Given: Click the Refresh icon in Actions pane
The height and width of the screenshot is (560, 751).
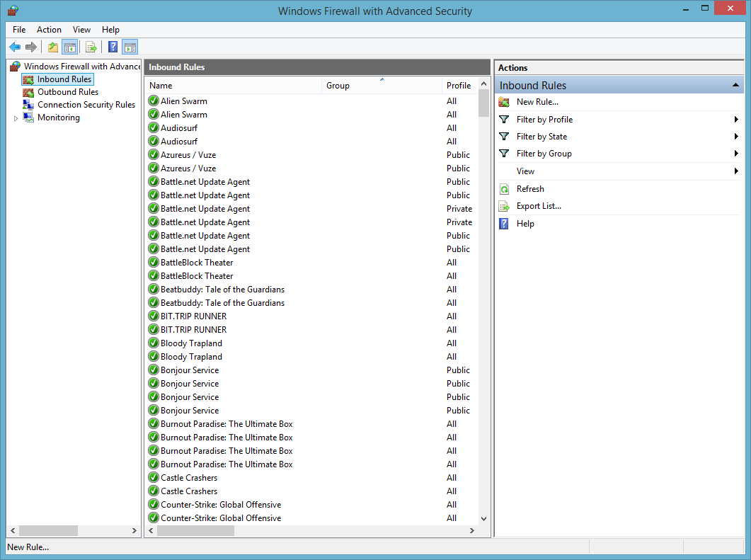Looking at the screenshot, I should [504, 189].
